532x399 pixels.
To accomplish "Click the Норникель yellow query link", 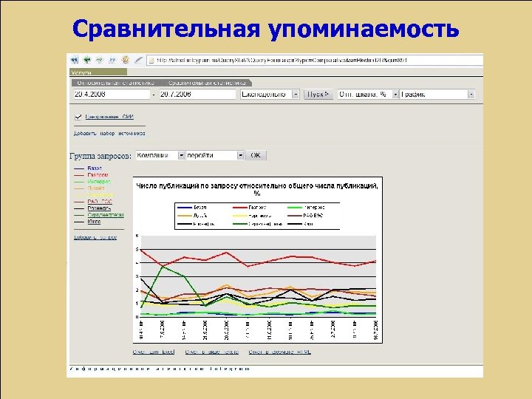I will click(x=100, y=195).
